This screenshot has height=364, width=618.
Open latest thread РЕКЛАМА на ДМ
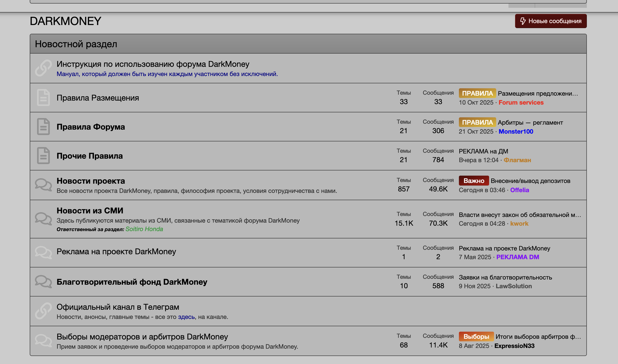click(x=483, y=151)
